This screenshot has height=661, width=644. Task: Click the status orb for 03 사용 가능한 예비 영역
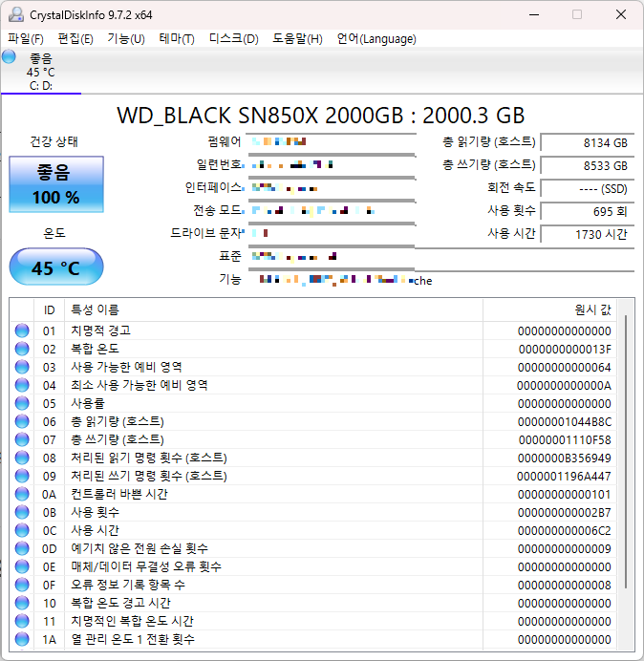pyautogui.click(x=22, y=367)
